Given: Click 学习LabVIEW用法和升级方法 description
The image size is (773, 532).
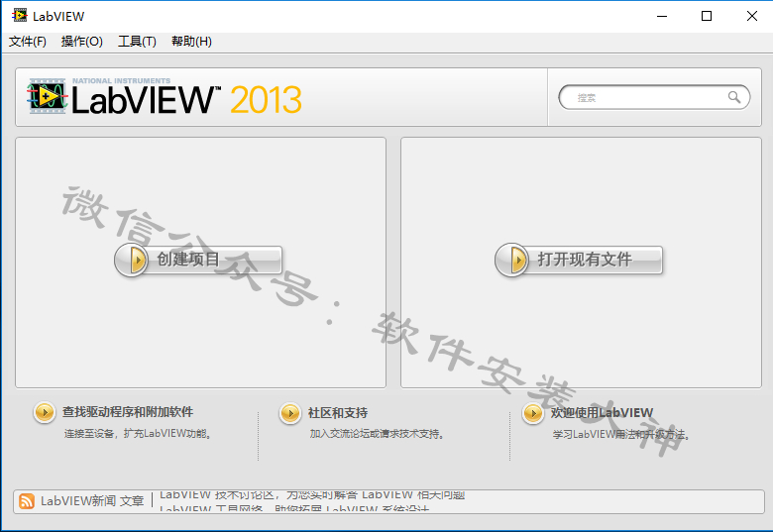Looking at the screenshot, I should (621, 435).
